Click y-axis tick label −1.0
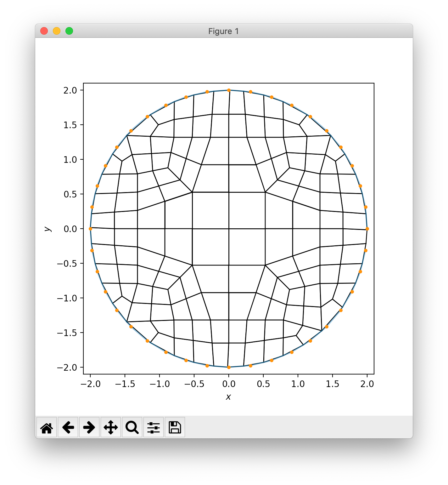The width and height of the screenshot is (448, 485). point(67,298)
